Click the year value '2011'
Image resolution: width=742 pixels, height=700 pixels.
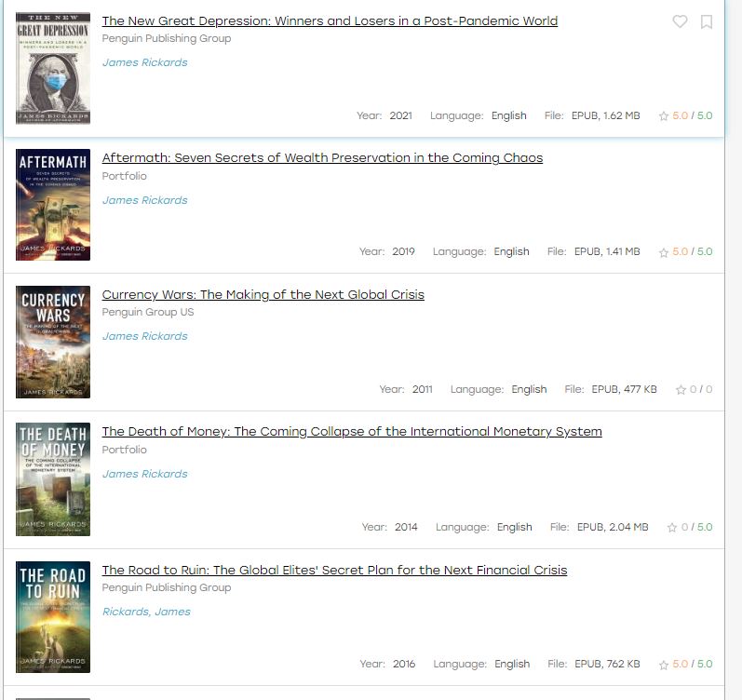point(422,389)
